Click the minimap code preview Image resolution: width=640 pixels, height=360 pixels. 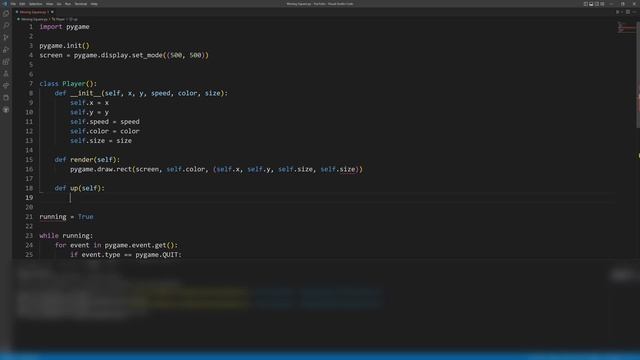click(626, 28)
